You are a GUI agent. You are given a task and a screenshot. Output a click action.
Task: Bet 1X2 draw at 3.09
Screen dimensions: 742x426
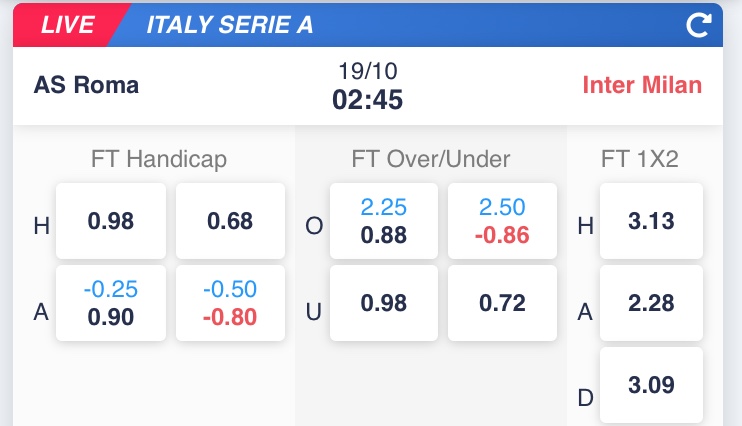coord(652,384)
